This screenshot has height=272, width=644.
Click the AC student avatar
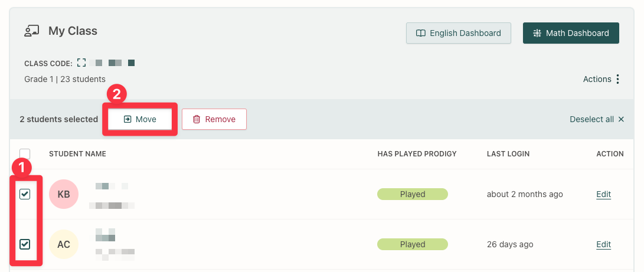64,244
